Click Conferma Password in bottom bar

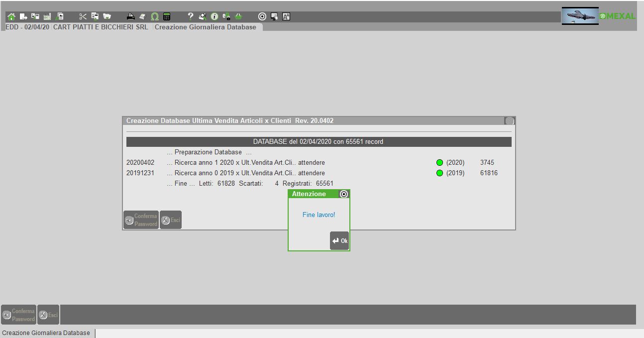pyautogui.click(x=18, y=315)
